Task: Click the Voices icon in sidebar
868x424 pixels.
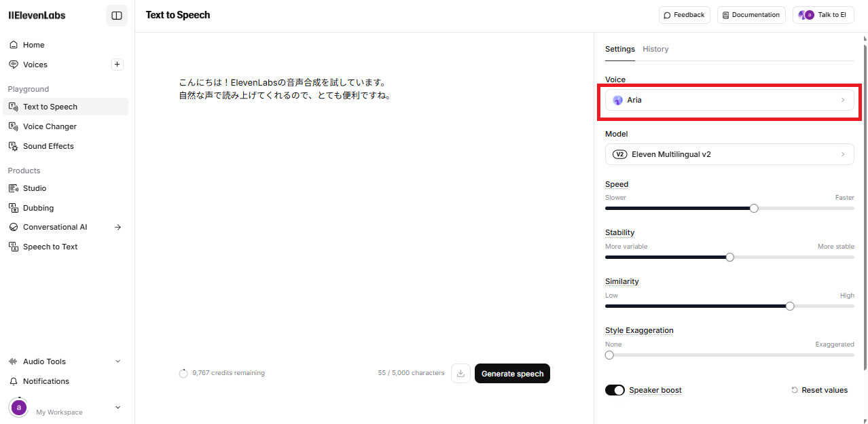Action: pos(14,65)
